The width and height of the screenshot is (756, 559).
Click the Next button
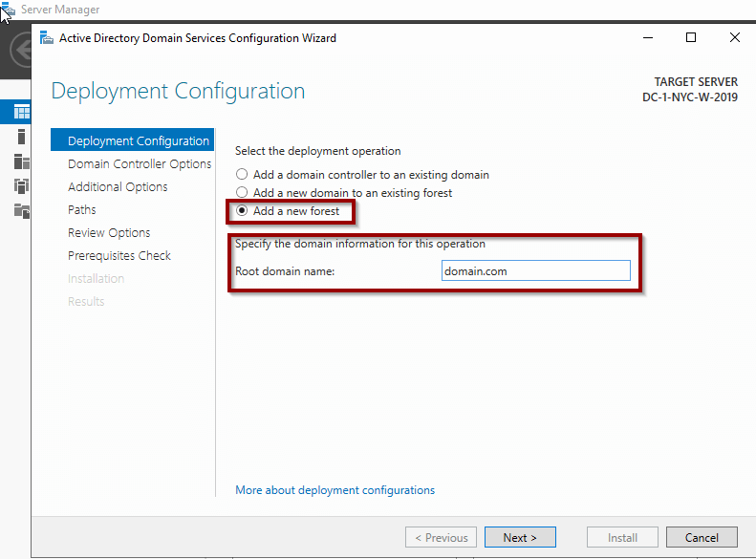[x=520, y=537]
